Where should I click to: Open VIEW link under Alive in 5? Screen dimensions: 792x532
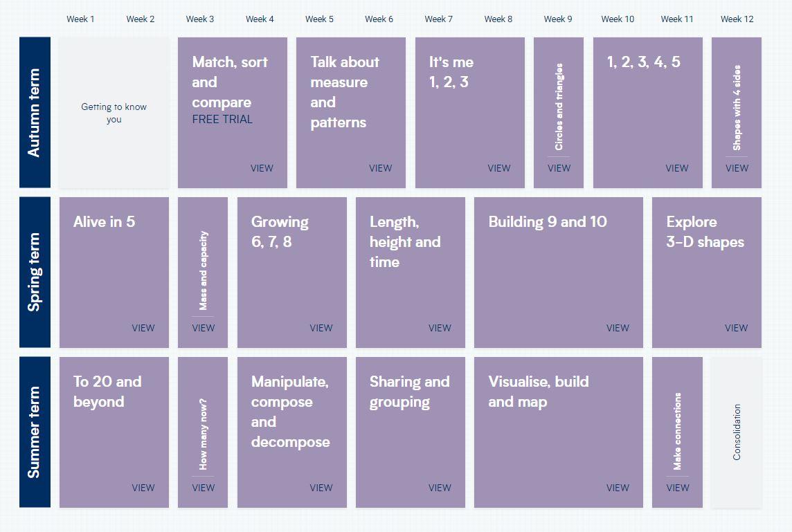click(x=143, y=328)
